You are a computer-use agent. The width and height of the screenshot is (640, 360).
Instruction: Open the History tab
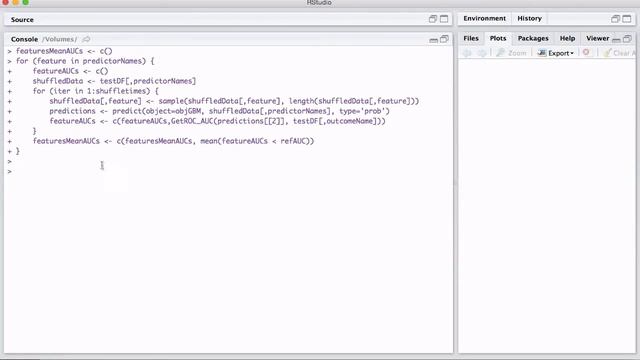click(x=529, y=18)
